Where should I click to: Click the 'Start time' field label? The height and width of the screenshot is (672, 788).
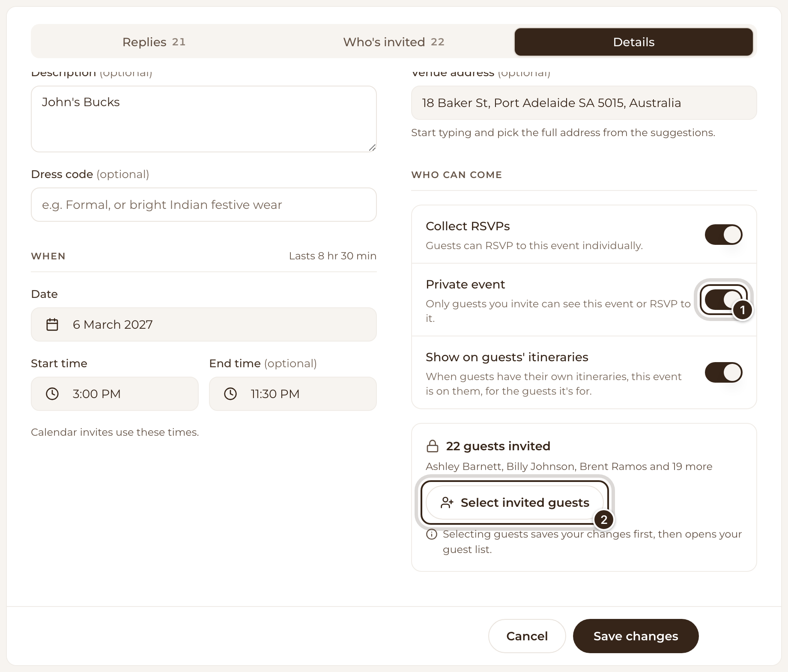click(59, 363)
